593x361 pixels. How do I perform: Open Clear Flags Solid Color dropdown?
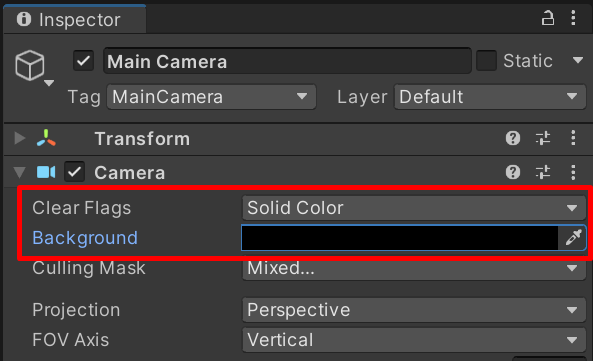pos(414,208)
